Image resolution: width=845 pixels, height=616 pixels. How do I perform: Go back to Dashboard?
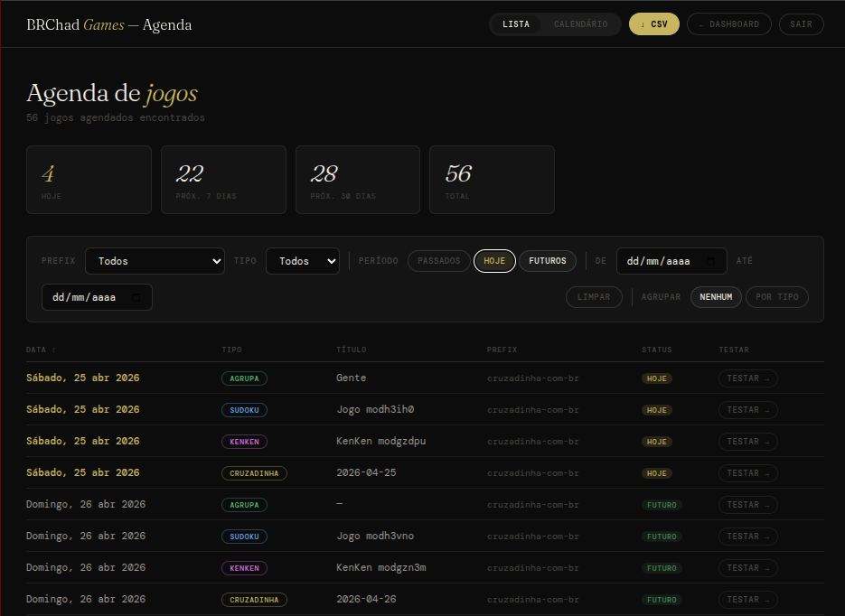(x=728, y=24)
